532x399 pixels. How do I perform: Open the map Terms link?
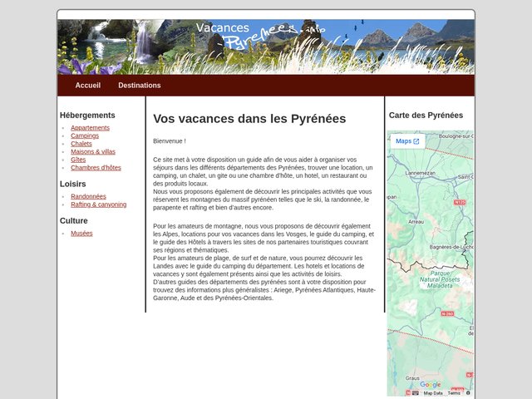[454, 393]
